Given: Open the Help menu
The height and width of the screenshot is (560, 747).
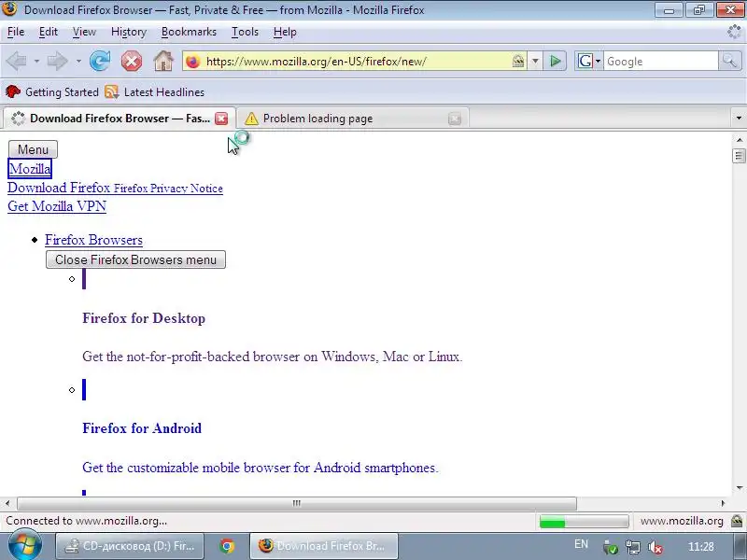Looking at the screenshot, I should point(285,32).
